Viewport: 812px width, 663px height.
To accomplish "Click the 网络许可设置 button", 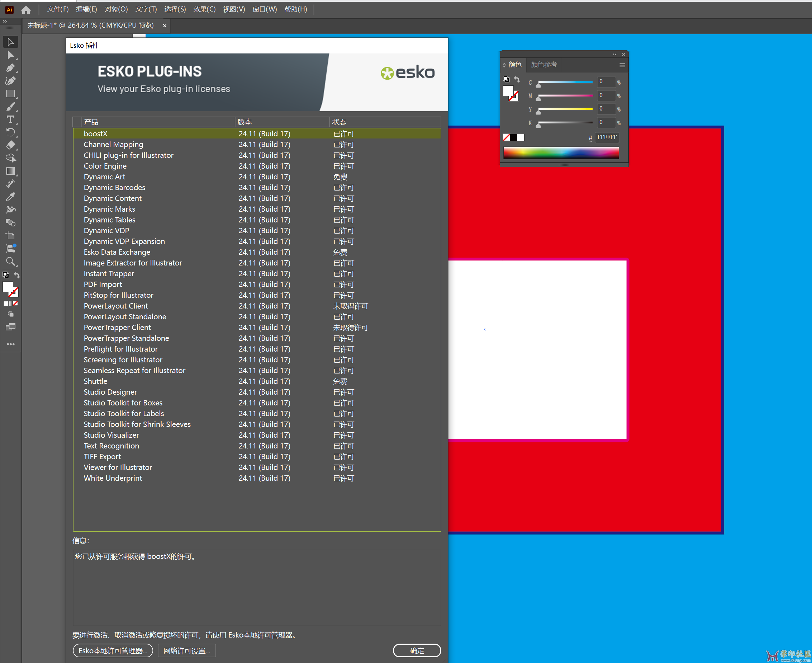I will [187, 650].
